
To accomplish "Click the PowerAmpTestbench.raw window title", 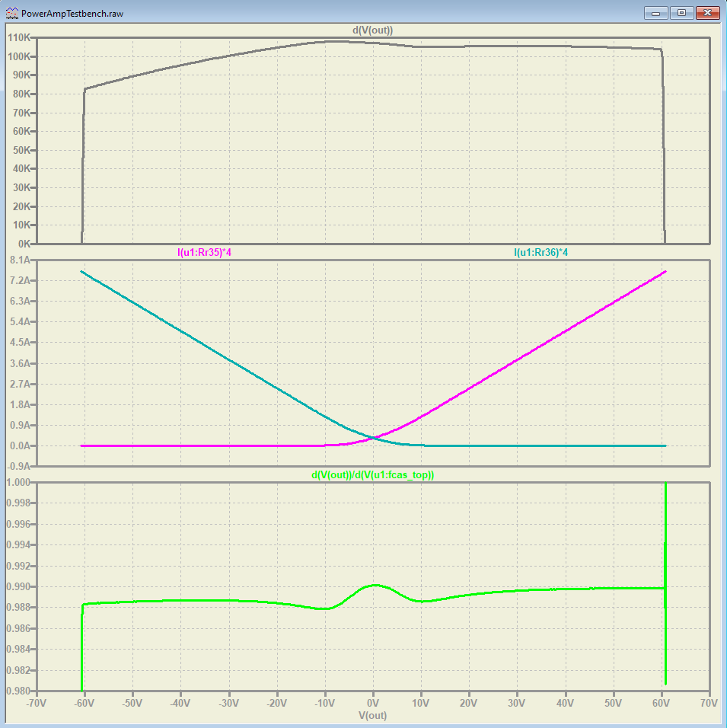I will click(x=72, y=14).
